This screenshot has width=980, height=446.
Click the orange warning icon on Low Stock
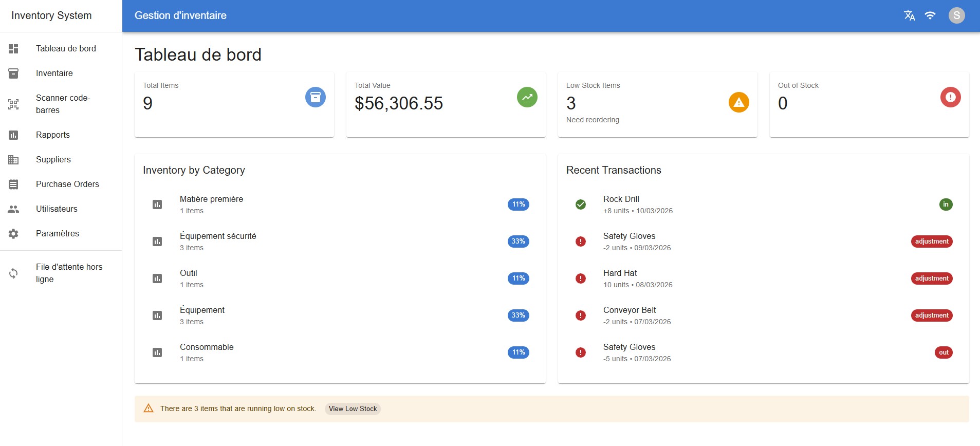click(x=738, y=102)
